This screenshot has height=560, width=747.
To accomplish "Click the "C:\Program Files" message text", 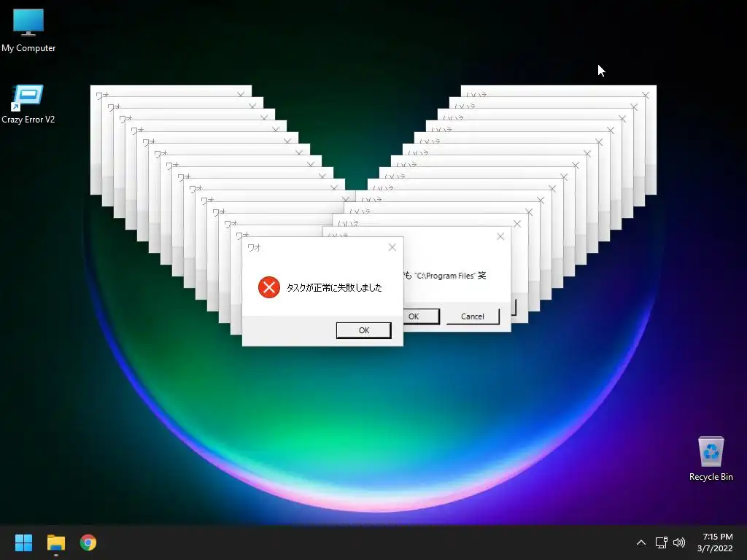I will pyautogui.click(x=445, y=276).
